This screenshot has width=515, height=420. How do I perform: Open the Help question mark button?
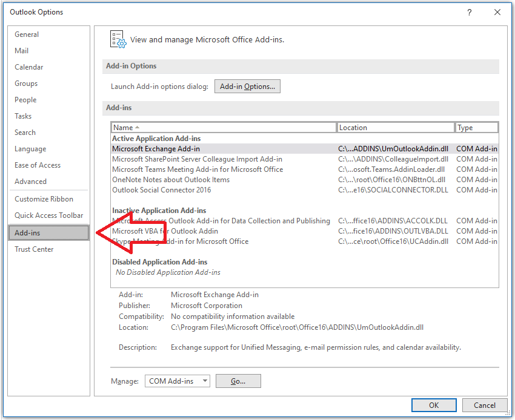(470, 12)
